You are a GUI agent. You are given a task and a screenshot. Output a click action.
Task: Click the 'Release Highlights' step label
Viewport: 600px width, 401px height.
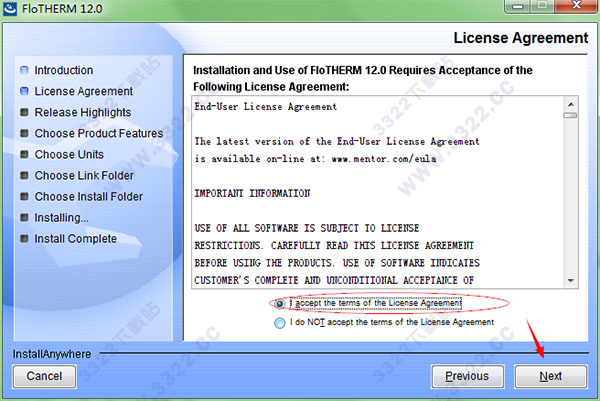pos(83,112)
